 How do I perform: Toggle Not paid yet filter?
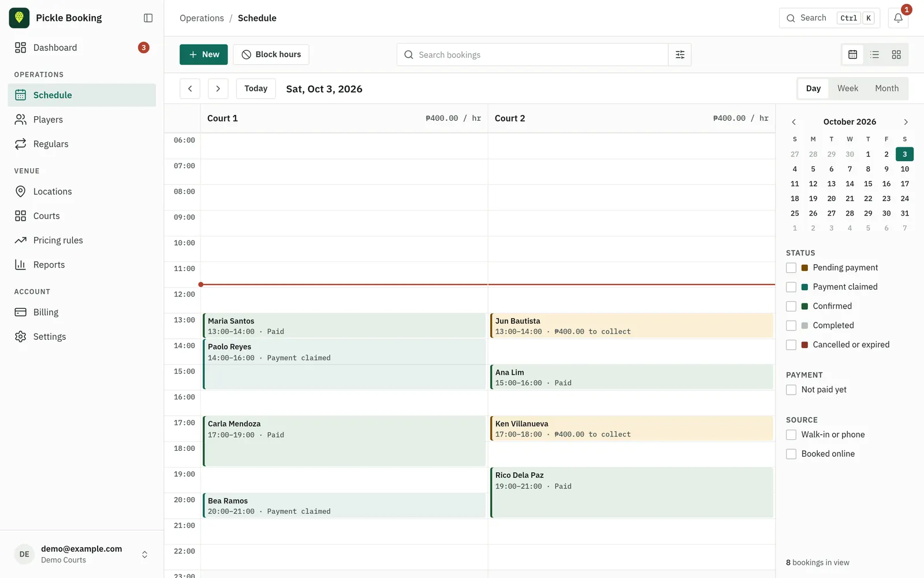[x=791, y=390]
